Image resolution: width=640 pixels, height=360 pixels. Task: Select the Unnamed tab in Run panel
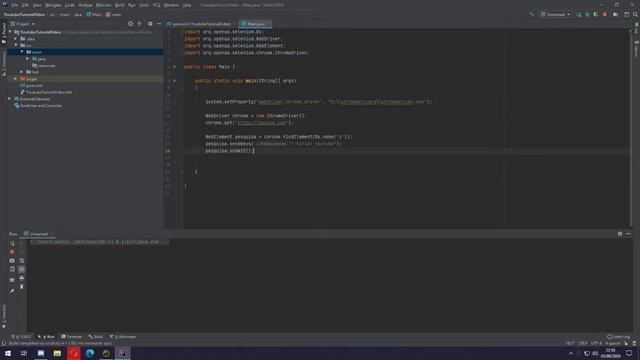[37, 234]
